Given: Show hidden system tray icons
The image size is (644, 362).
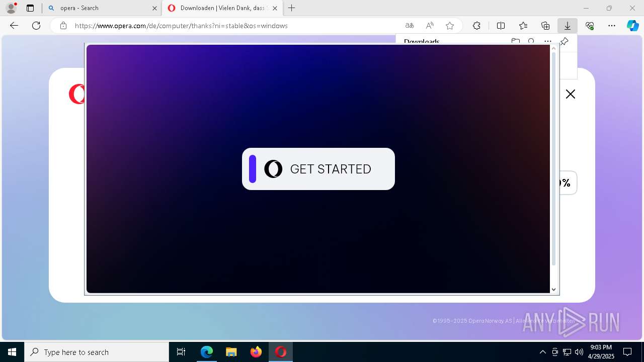Looking at the screenshot, I should tap(542, 352).
